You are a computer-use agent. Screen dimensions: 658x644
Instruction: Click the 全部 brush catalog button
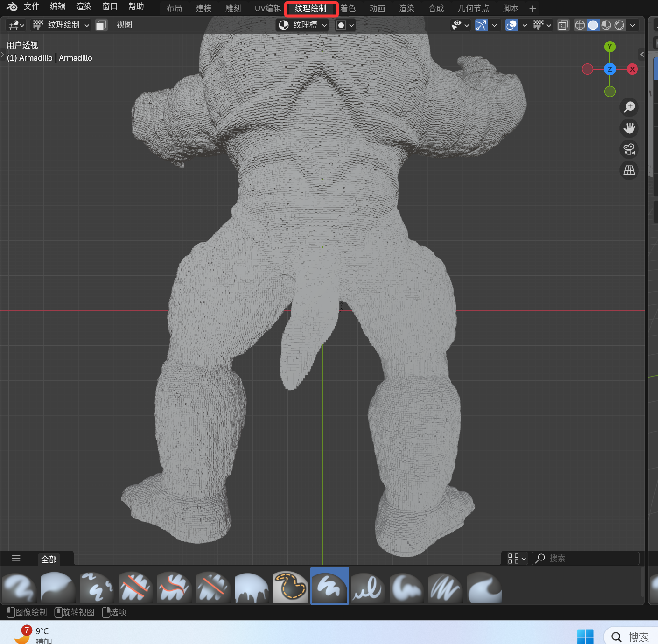point(49,559)
